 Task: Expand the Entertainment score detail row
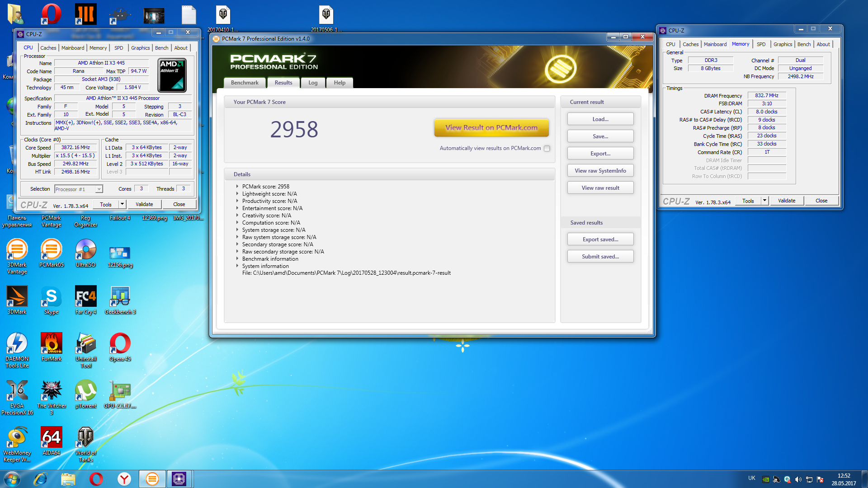(x=237, y=208)
